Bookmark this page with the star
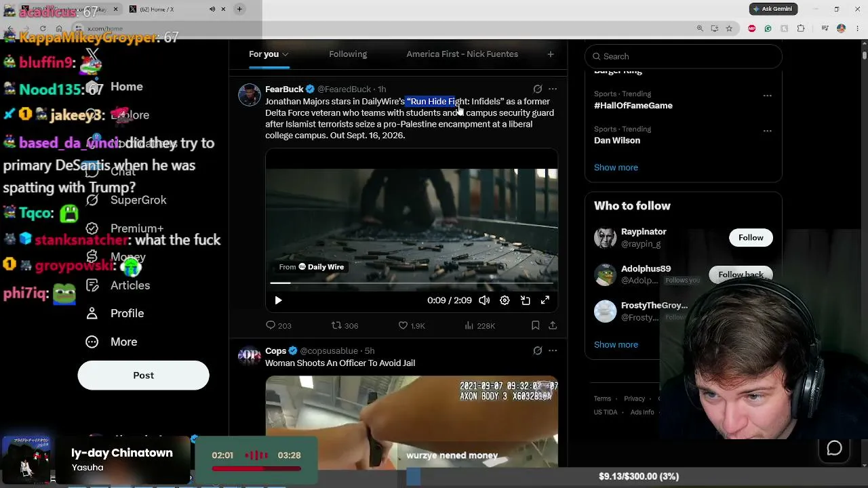The height and width of the screenshot is (488, 868). pos(729,28)
